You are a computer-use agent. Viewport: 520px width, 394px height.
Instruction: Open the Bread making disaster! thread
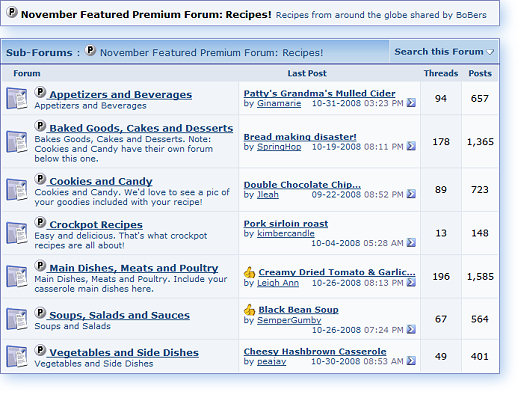coord(300,137)
